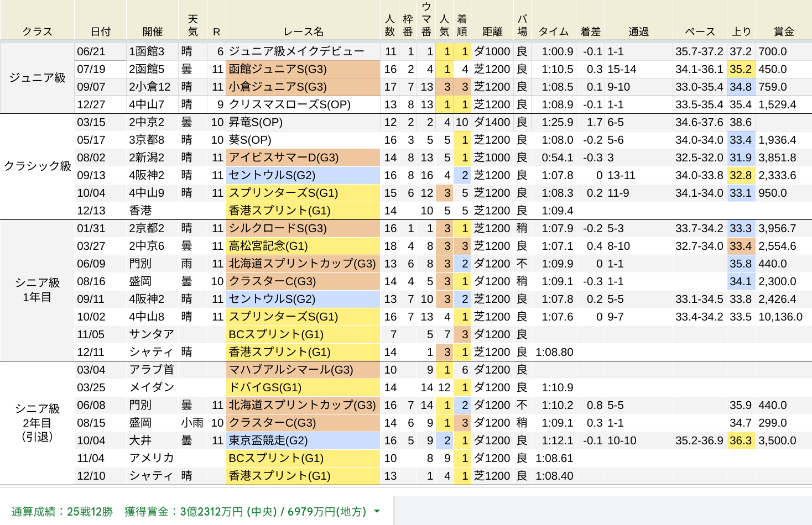Click venue cell アラブ首
Image resolution: width=812 pixels, height=525 pixels.
point(153,370)
